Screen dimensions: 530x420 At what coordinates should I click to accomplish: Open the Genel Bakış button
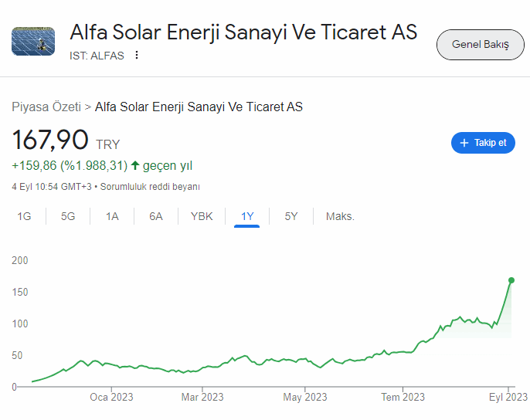481,45
